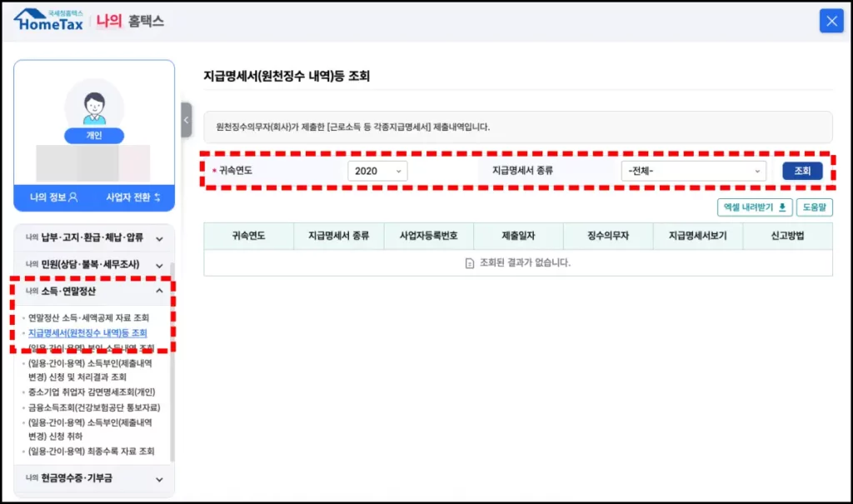Collapse the sidebar using the left arrow tab
The image size is (853, 504).
point(186,119)
